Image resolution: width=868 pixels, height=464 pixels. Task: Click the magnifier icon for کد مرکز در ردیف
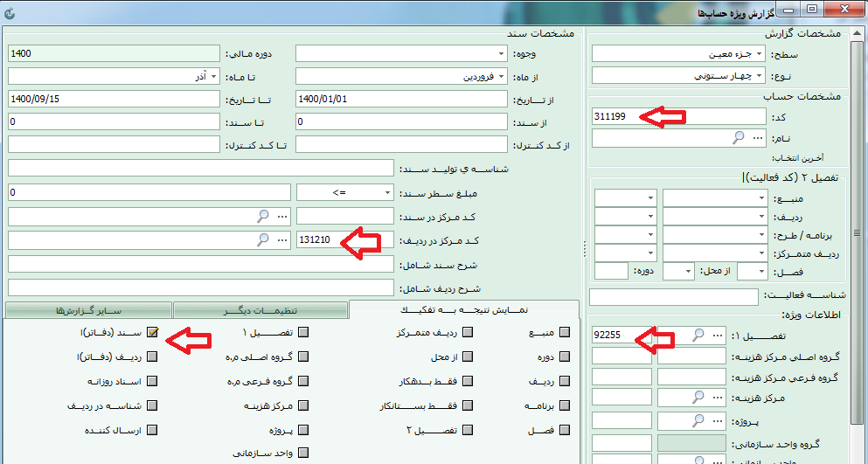click(x=263, y=239)
